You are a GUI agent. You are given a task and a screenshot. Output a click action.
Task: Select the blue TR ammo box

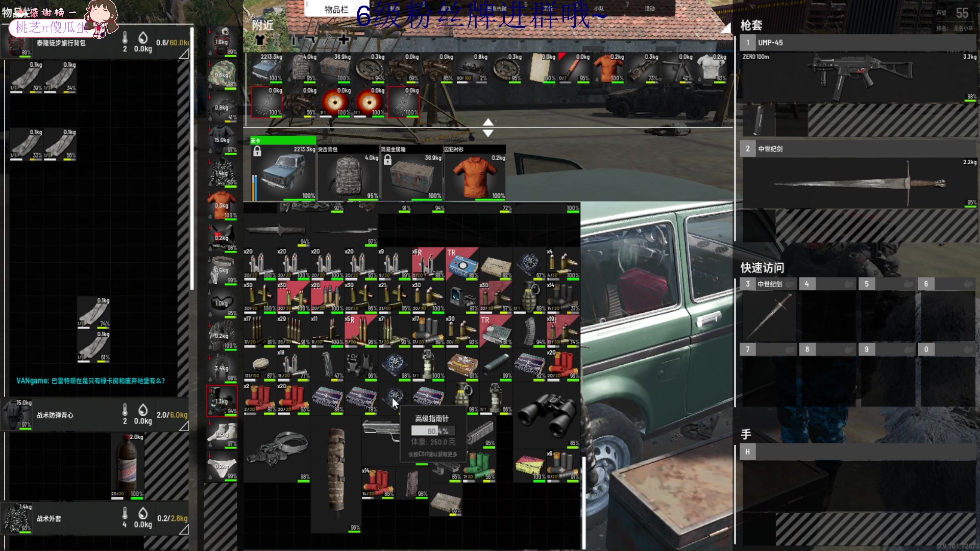pos(462,263)
